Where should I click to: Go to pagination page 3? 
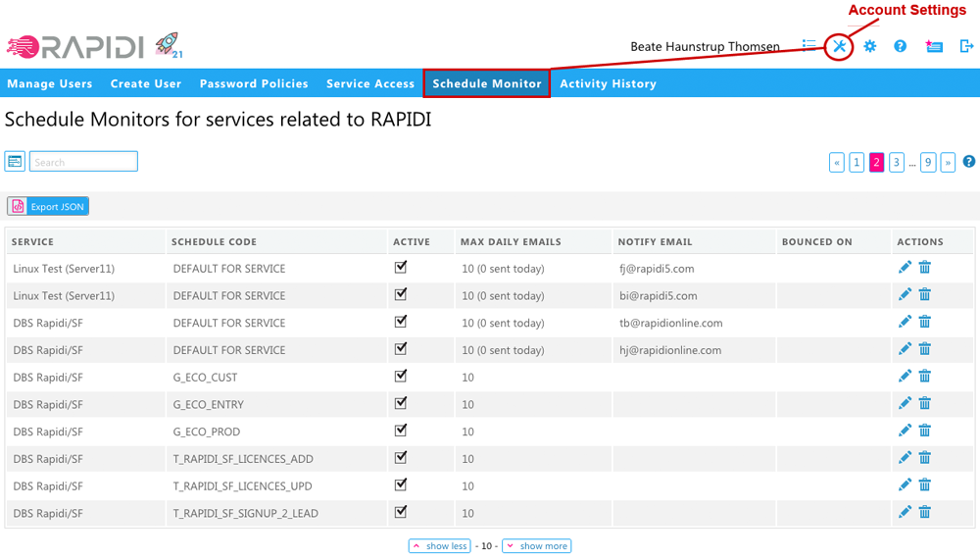(x=897, y=162)
